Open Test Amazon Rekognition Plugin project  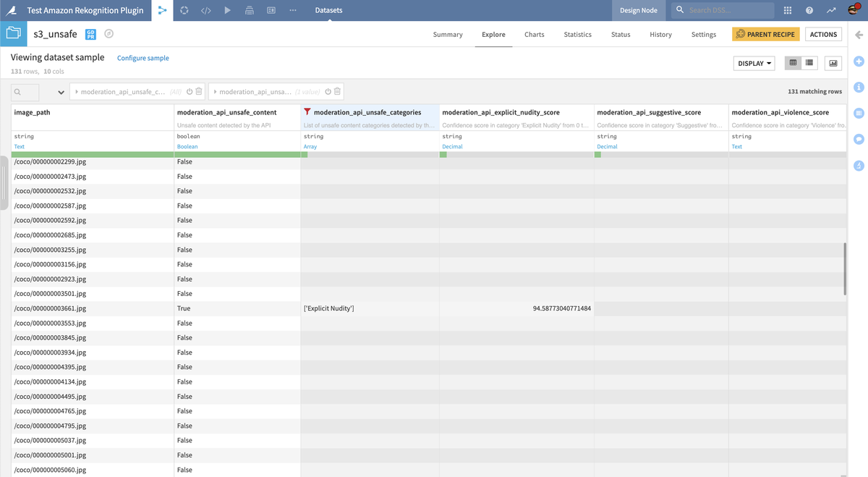coord(86,10)
